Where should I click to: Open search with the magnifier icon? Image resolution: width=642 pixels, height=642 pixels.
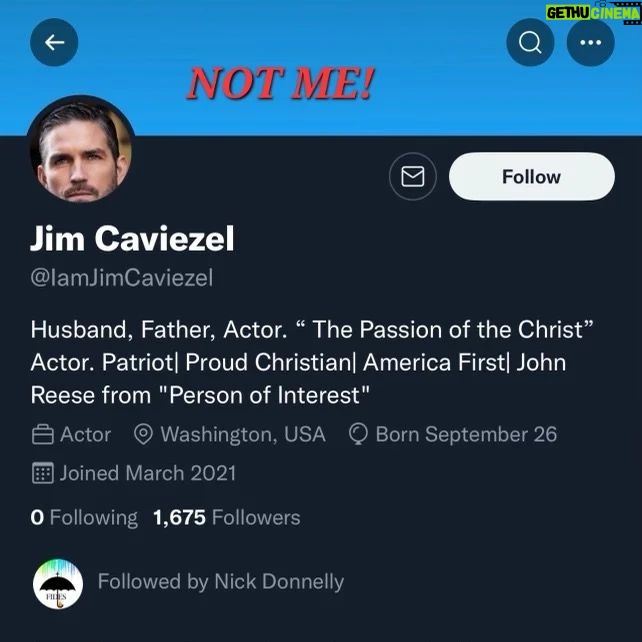point(530,42)
